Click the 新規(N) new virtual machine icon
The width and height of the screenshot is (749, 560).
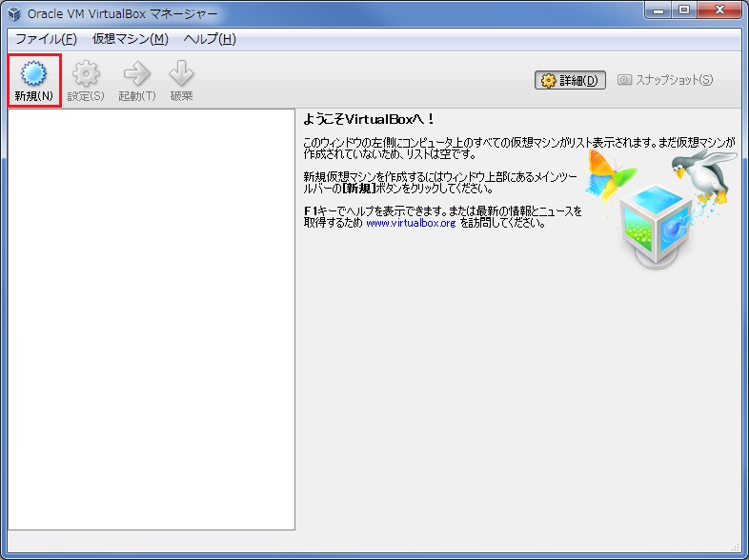[x=34, y=80]
